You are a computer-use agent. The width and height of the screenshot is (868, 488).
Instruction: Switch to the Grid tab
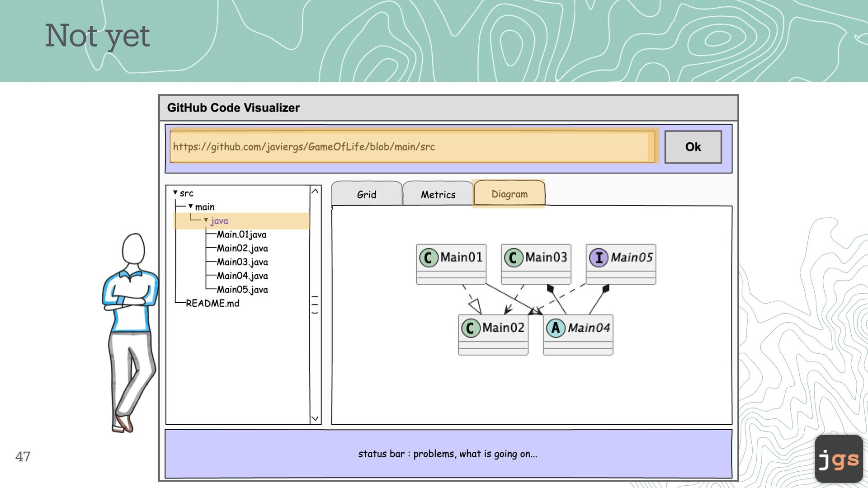366,195
